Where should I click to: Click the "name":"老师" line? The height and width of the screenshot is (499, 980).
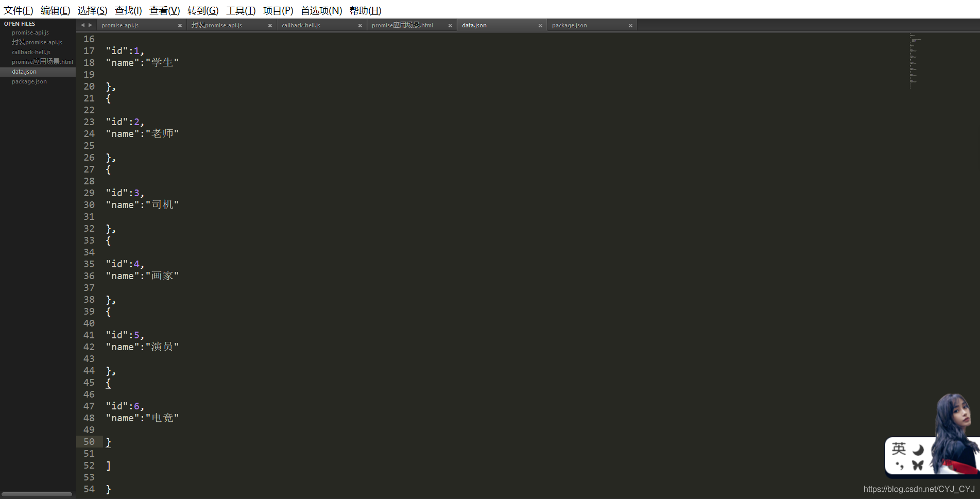click(142, 134)
